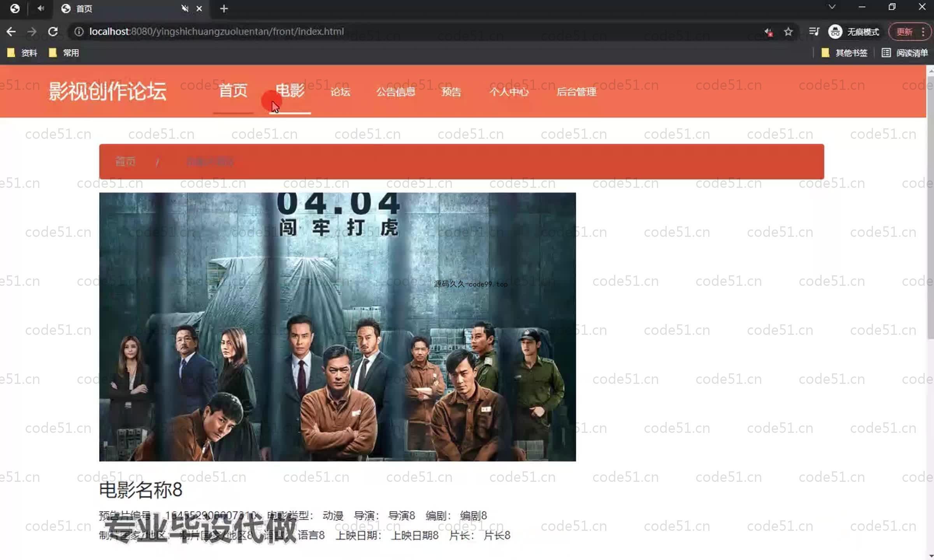Screen dimensions: 934x560
Task: Open the 个人中心 navigation item
Action: click(509, 92)
